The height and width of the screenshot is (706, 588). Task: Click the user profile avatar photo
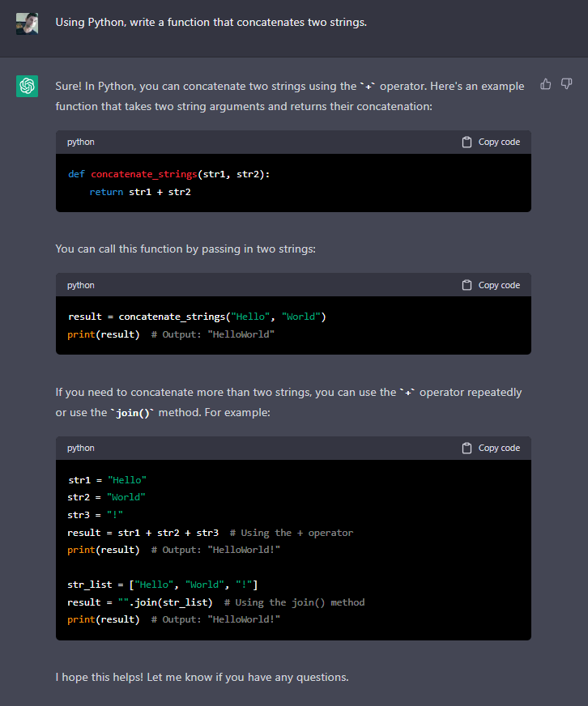coord(27,23)
